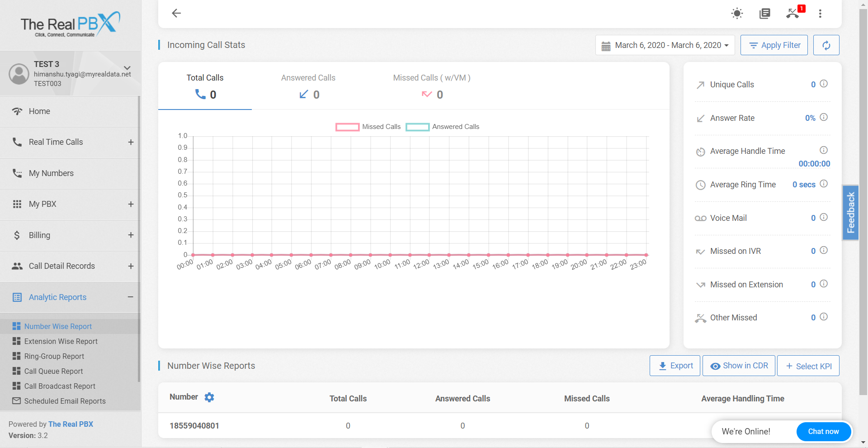Click the back arrow at top left
Screen dimensions: 868x448
tap(176, 13)
